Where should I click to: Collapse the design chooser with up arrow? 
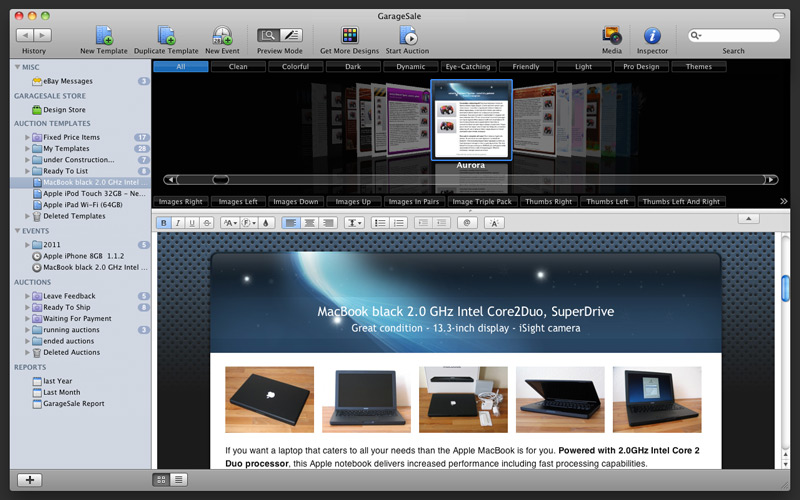pyautogui.click(x=748, y=218)
